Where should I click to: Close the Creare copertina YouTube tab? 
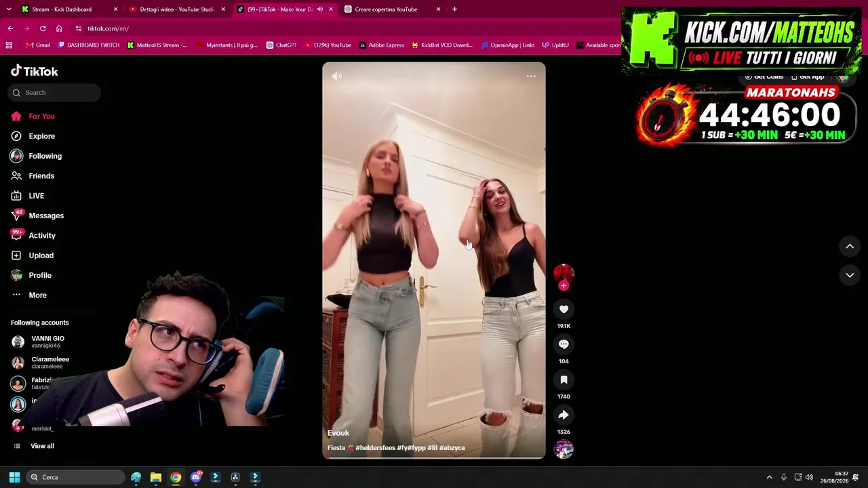438,9
